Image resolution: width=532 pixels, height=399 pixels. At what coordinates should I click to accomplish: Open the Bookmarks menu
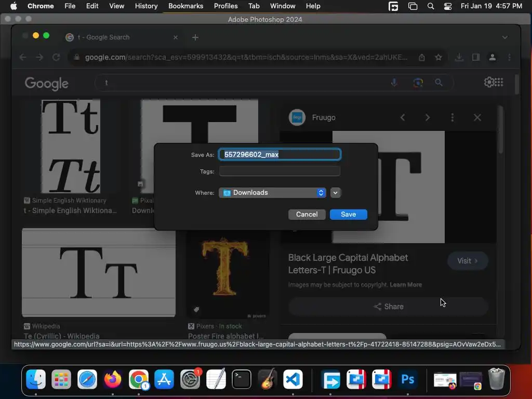[x=185, y=6]
